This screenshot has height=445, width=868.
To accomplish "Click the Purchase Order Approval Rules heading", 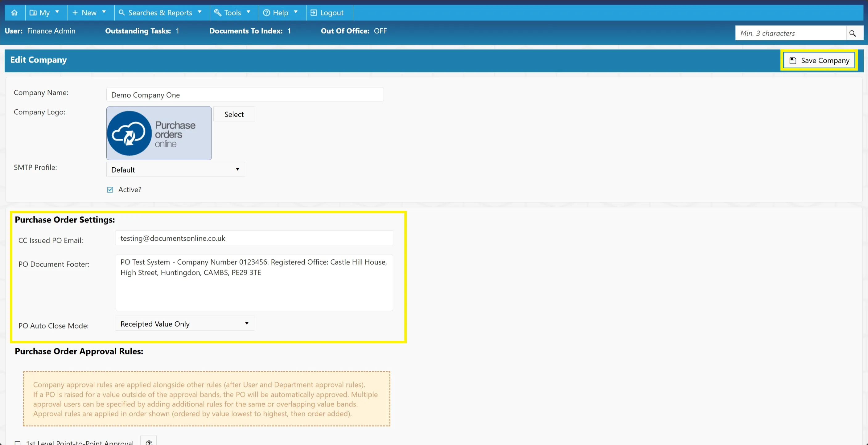I will point(79,351).
